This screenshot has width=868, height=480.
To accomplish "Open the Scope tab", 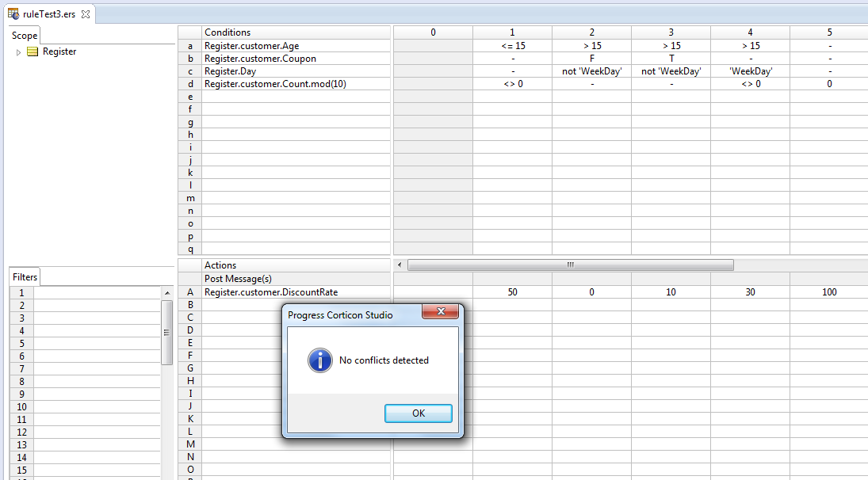I will pos(25,36).
